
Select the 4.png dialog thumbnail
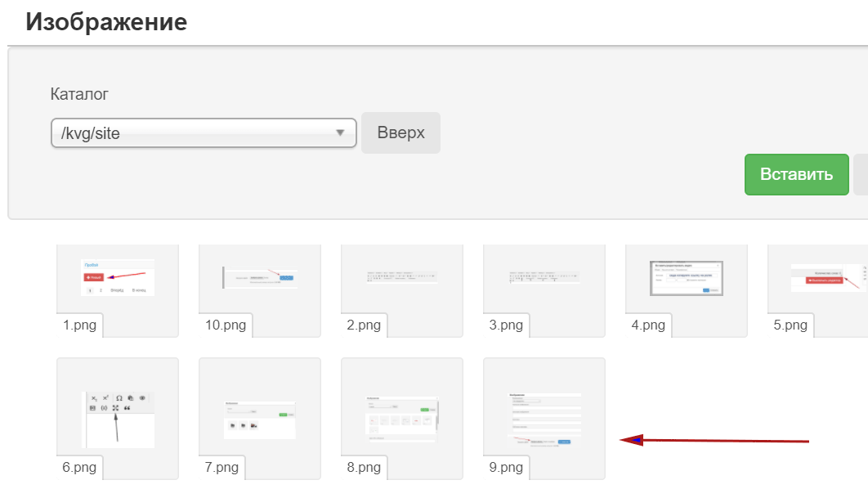[687, 278]
